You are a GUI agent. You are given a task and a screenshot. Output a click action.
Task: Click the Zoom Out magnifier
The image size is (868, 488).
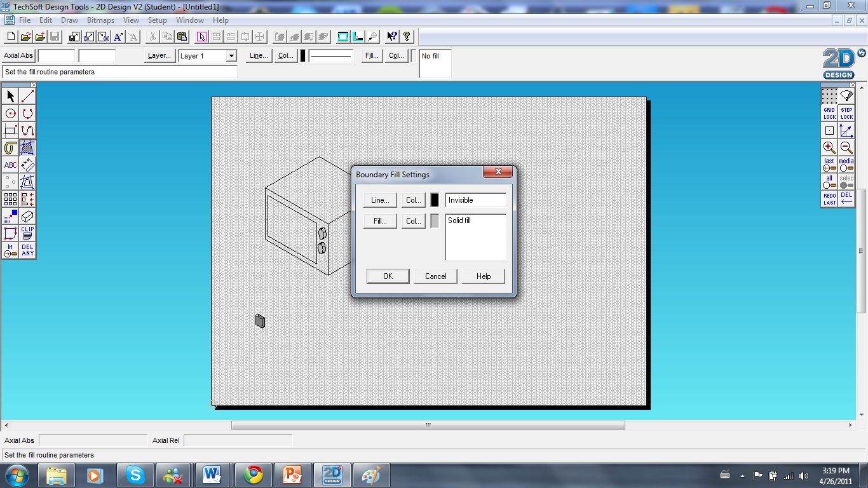[x=846, y=147]
